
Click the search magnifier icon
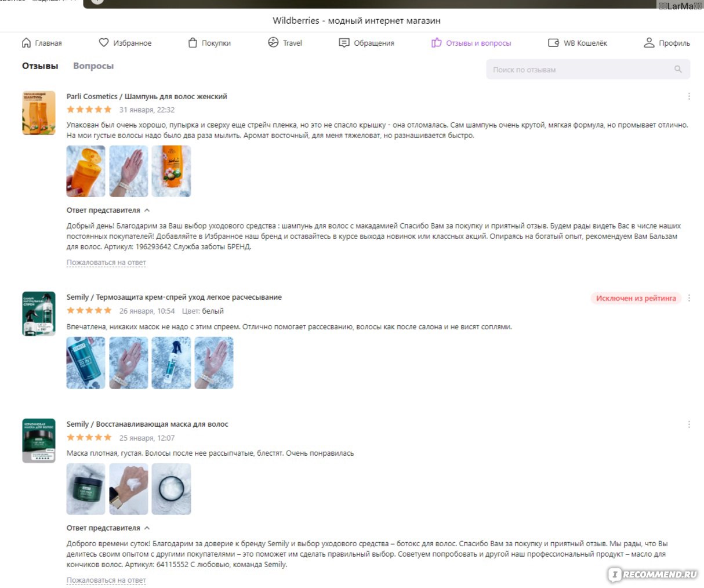678,70
